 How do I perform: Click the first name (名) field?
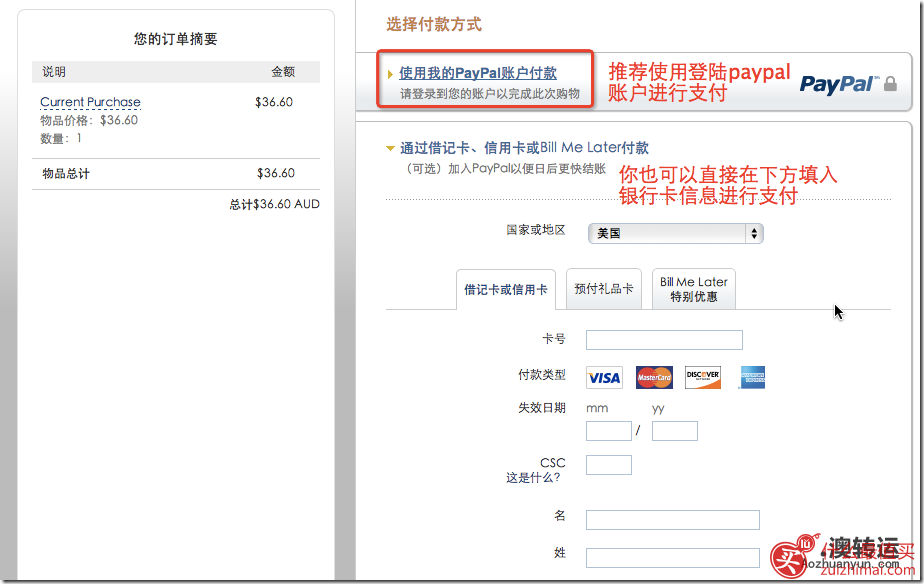672,520
